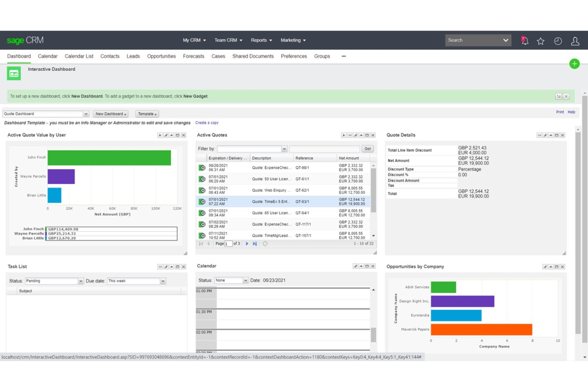Open favorites via the star icon
The height and width of the screenshot is (392, 588).
[541, 40]
